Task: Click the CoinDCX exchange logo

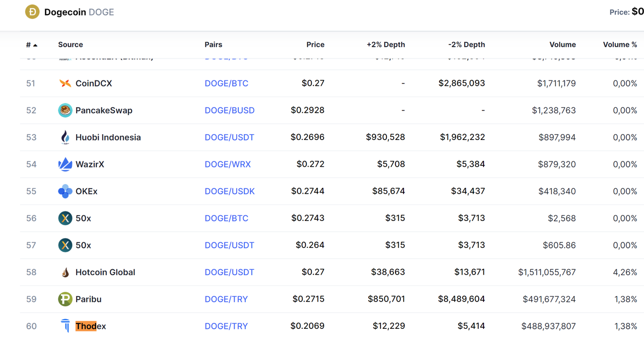Action: point(65,83)
